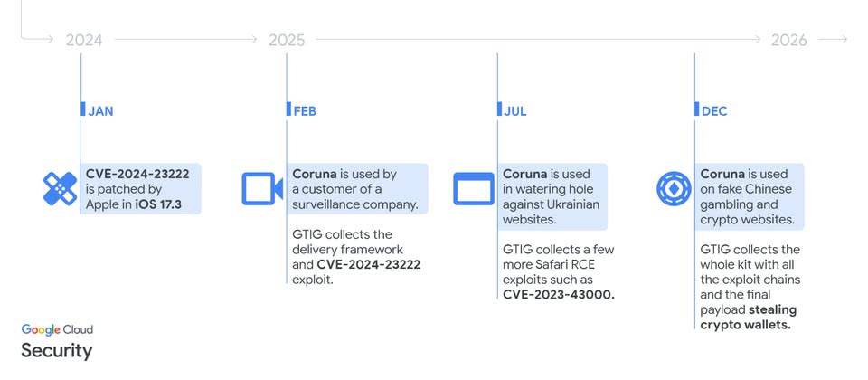
Task: Select the 2026 year label
Action: 788,40
